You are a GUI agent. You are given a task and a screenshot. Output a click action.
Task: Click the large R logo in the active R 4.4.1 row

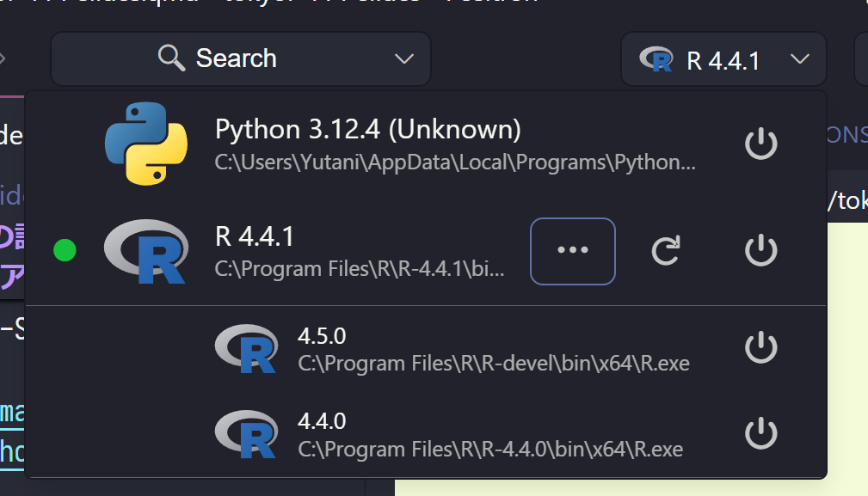click(x=146, y=251)
